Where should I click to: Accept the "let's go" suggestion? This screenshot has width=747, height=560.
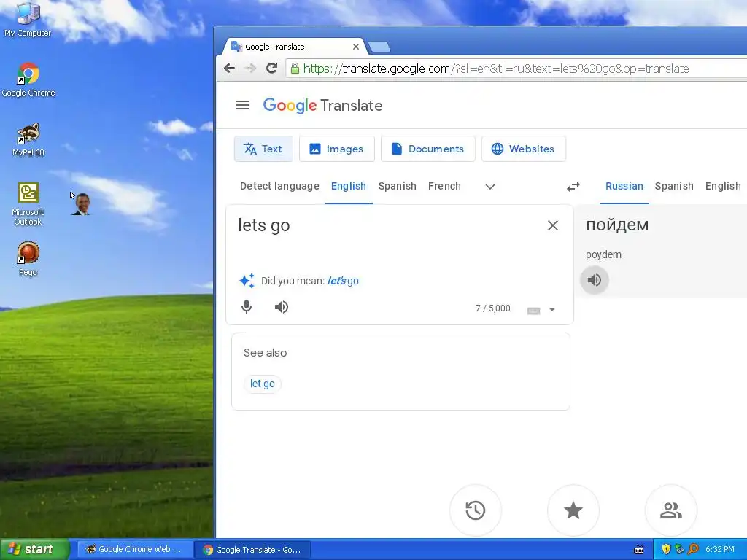point(343,281)
